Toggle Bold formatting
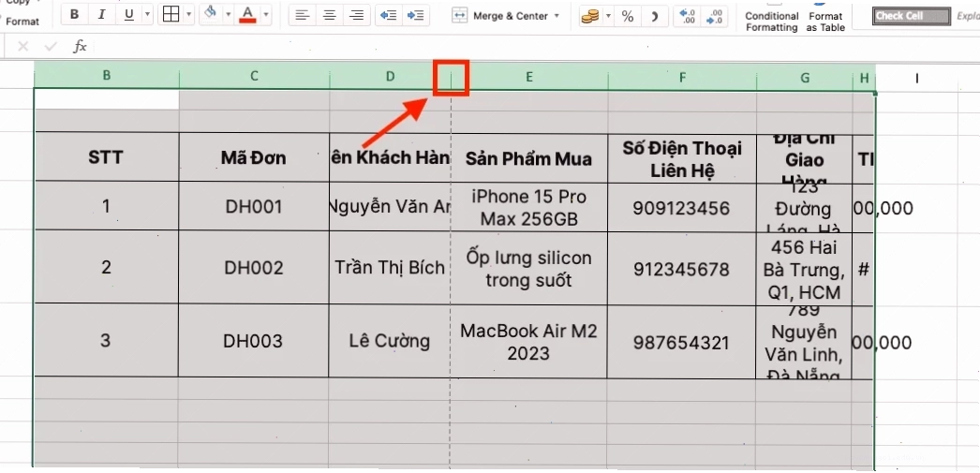 click(x=74, y=15)
